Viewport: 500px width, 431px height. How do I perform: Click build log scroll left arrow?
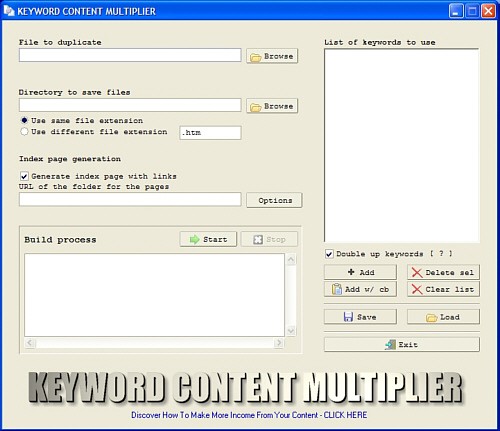tap(30, 343)
